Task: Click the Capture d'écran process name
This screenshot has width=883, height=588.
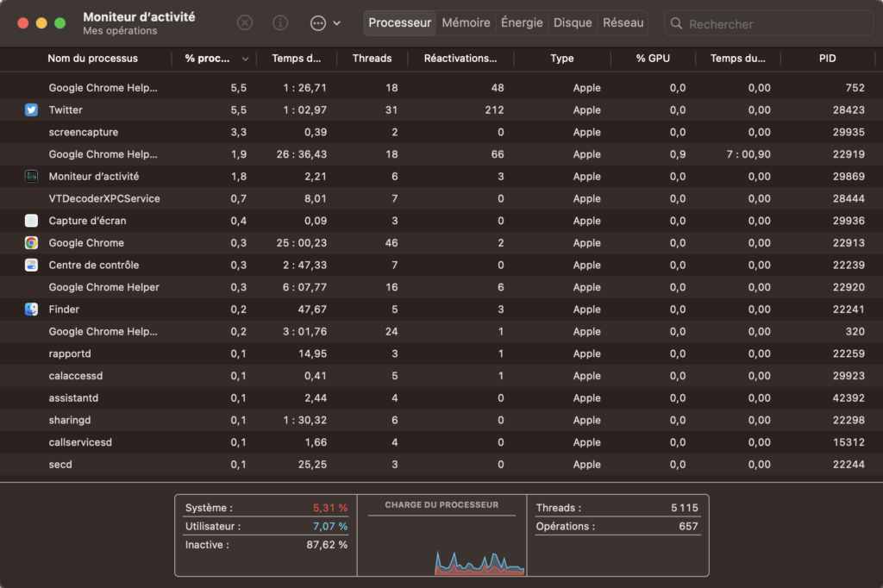Action: (87, 221)
